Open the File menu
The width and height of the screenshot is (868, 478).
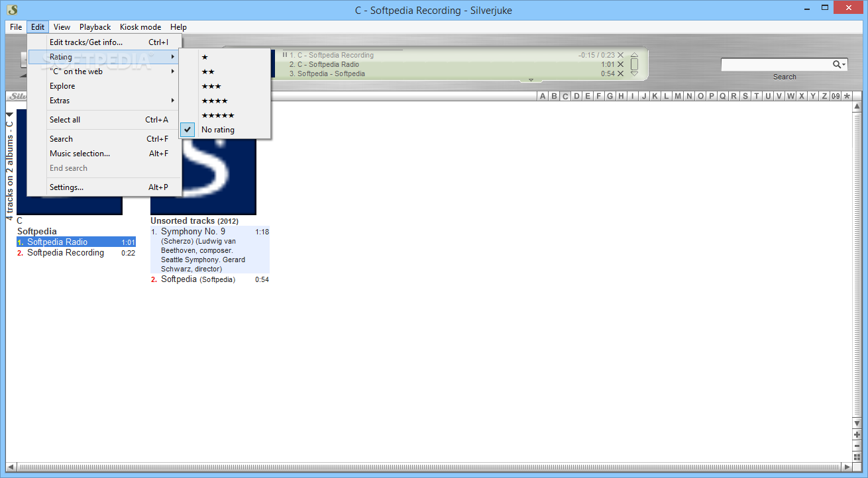coord(16,27)
